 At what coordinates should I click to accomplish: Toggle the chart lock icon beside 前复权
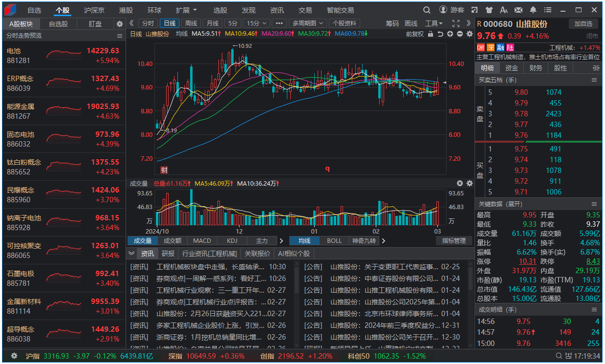pos(430,34)
